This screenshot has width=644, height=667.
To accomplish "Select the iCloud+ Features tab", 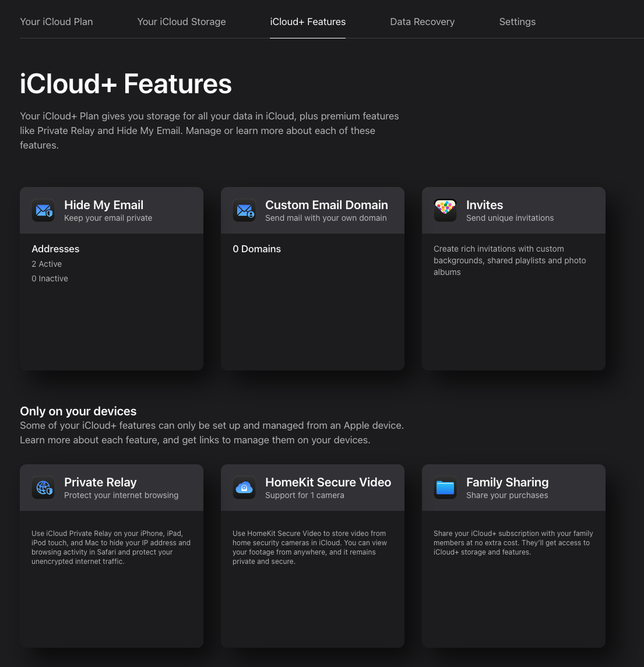I will pyautogui.click(x=308, y=22).
